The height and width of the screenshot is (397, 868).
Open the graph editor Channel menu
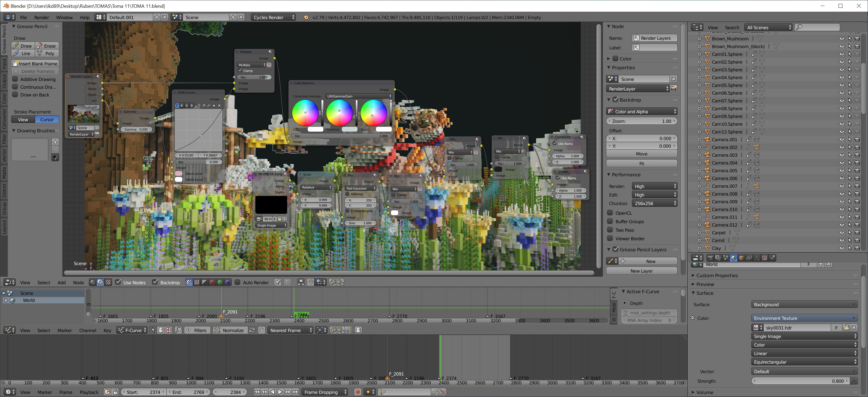tap(88, 330)
